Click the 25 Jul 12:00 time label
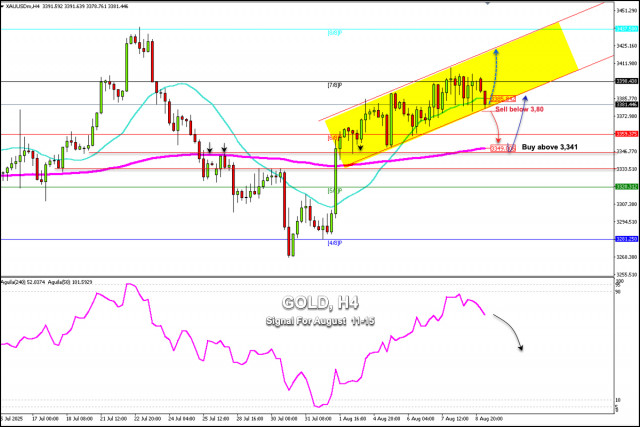 click(x=216, y=419)
